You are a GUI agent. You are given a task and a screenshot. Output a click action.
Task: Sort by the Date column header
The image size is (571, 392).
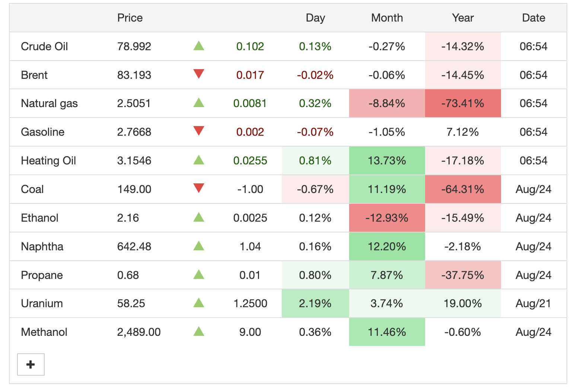533,18
